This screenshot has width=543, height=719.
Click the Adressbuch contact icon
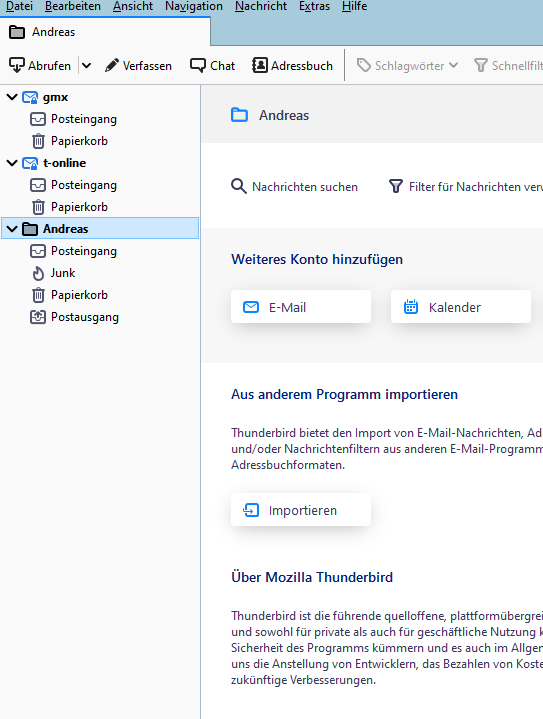(260, 65)
